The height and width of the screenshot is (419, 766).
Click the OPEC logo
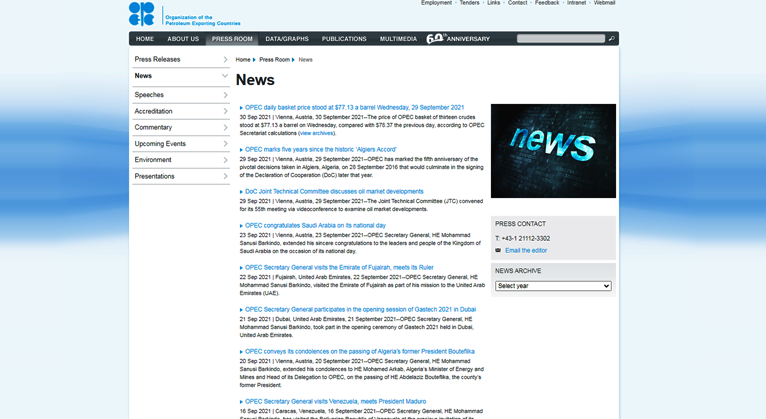tap(141, 13)
